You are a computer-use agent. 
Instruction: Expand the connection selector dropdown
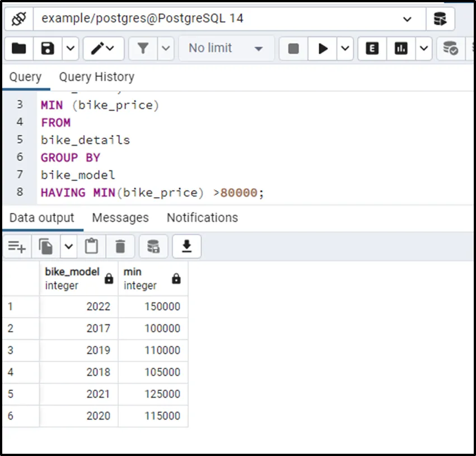(x=407, y=19)
